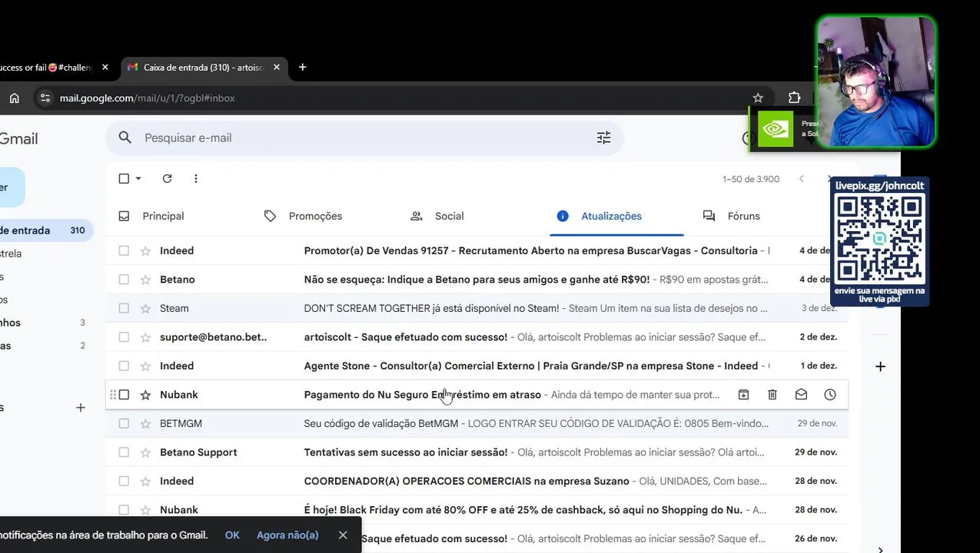This screenshot has width=980, height=553.
Task: Tick the select-all checkbox in toolbar
Action: click(x=124, y=178)
